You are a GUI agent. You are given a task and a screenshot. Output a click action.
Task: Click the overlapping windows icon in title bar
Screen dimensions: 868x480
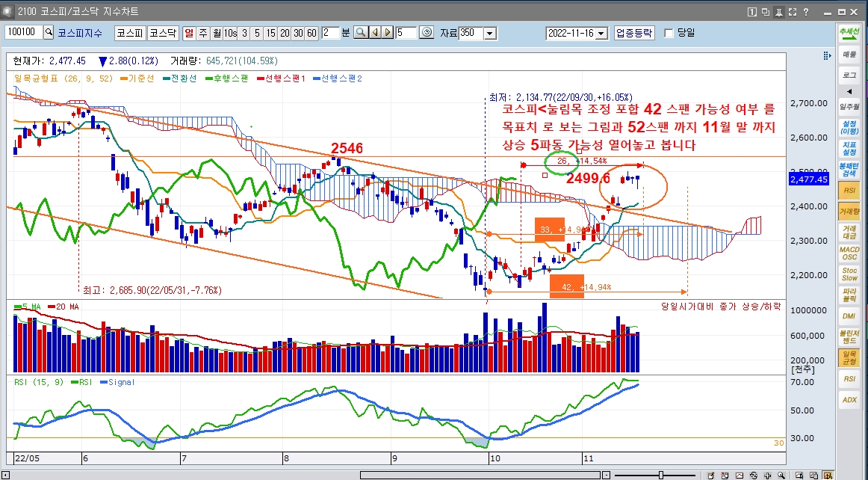(766, 12)
